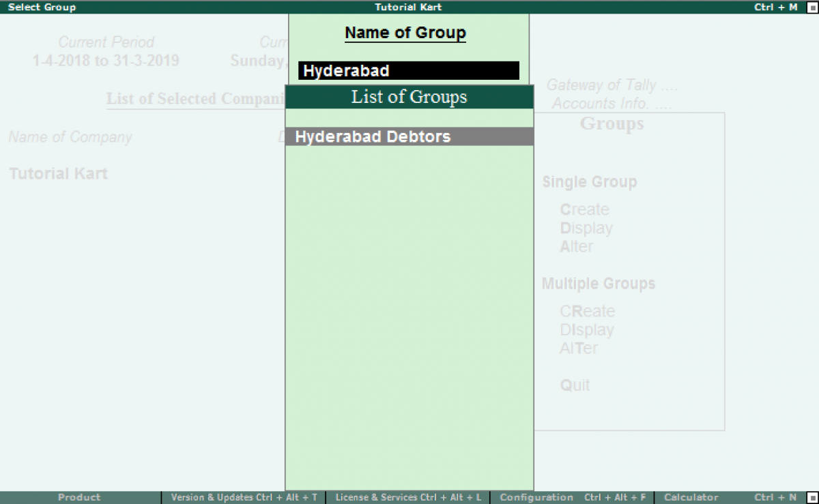Check Version & Updates

click(x=244, y=497)
